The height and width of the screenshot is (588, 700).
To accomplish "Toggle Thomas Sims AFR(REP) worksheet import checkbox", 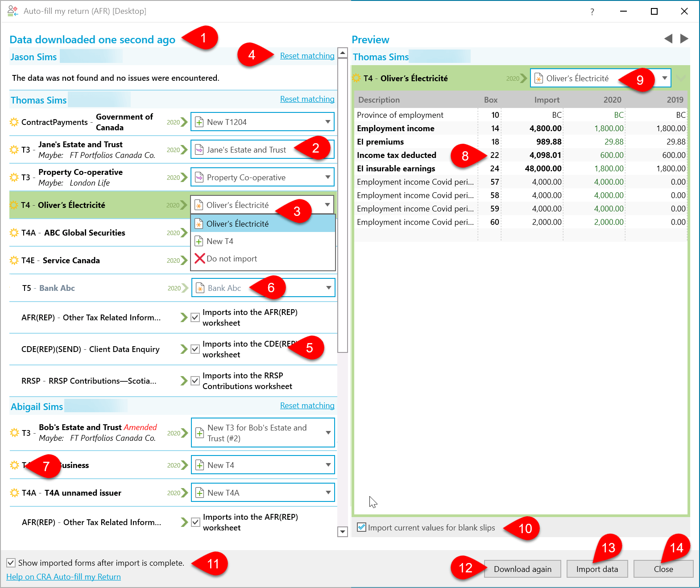I will 195,317.
